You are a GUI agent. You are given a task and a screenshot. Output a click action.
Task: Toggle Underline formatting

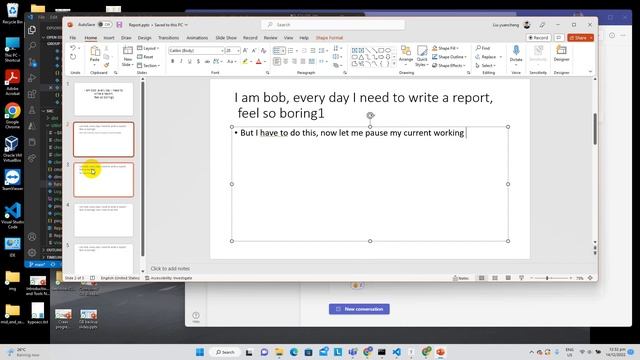pos(190,61)
